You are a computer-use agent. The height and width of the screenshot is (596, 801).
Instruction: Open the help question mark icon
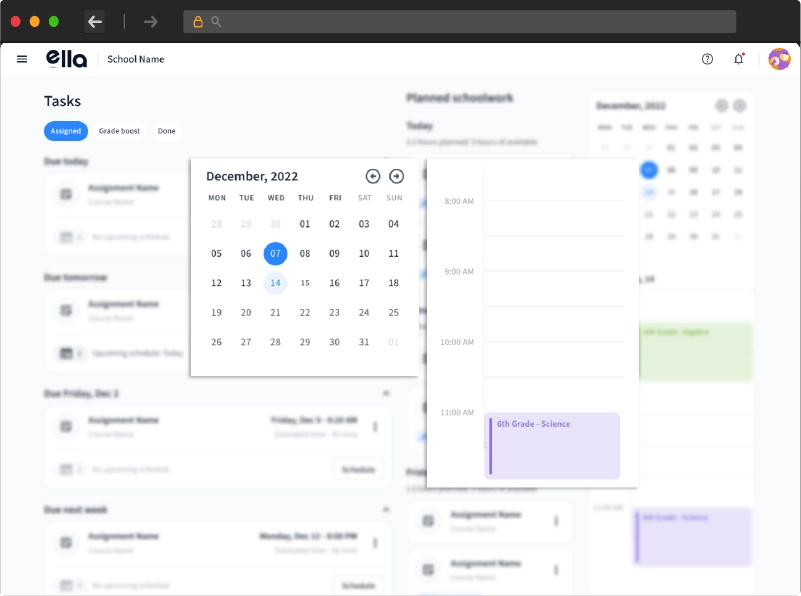coord(707,59)
